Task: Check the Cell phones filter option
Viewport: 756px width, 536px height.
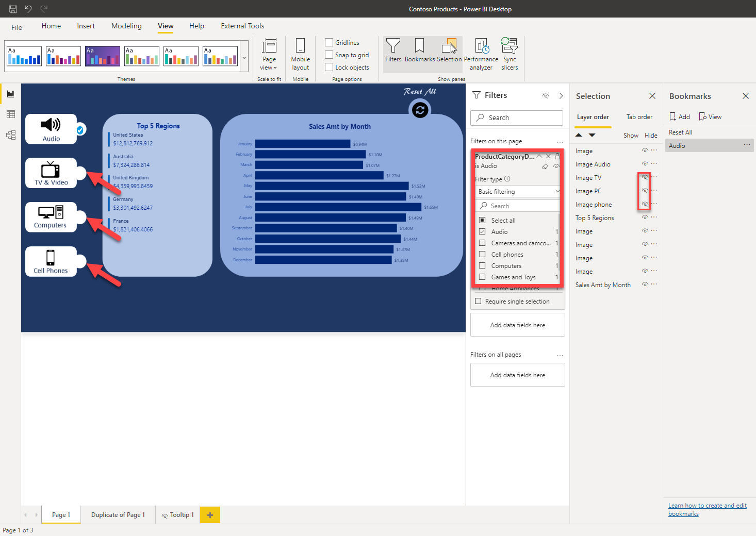Action: coord(482,254)
